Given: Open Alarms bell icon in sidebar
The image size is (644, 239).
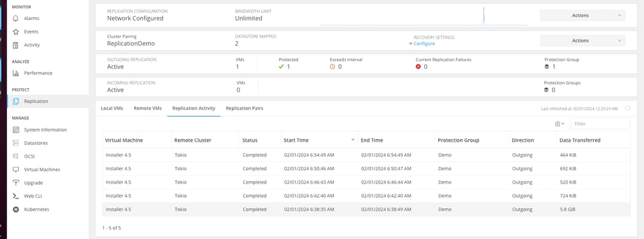Looking at the screenshot, I should click(15, 19).
